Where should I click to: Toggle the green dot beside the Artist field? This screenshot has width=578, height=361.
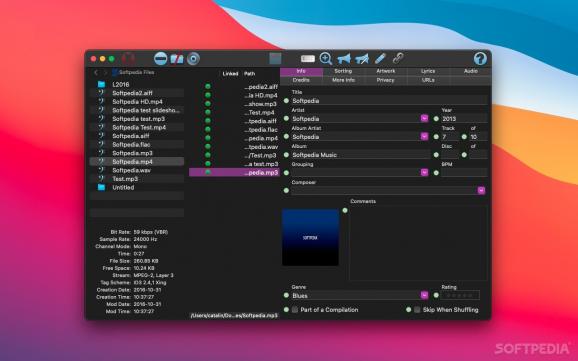286,119
